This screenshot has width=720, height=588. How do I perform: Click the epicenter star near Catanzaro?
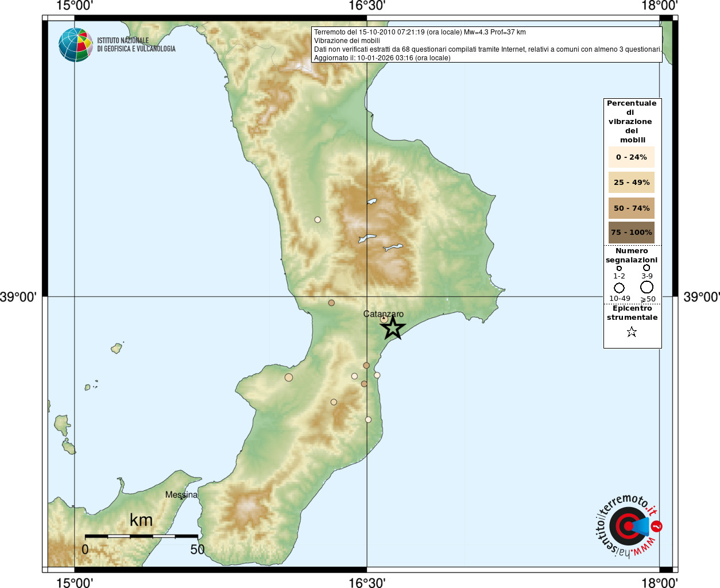click(393, 328)
